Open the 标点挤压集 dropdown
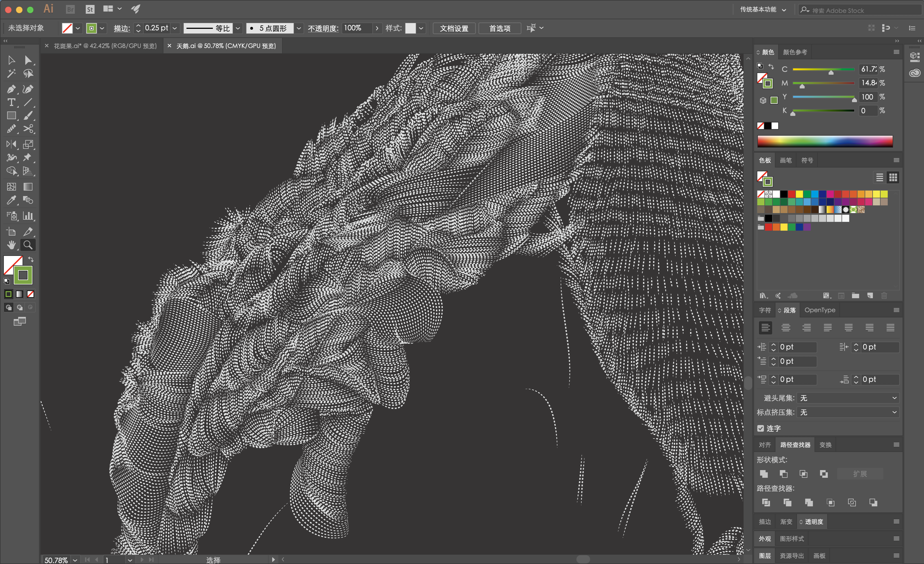 [848, 412]
